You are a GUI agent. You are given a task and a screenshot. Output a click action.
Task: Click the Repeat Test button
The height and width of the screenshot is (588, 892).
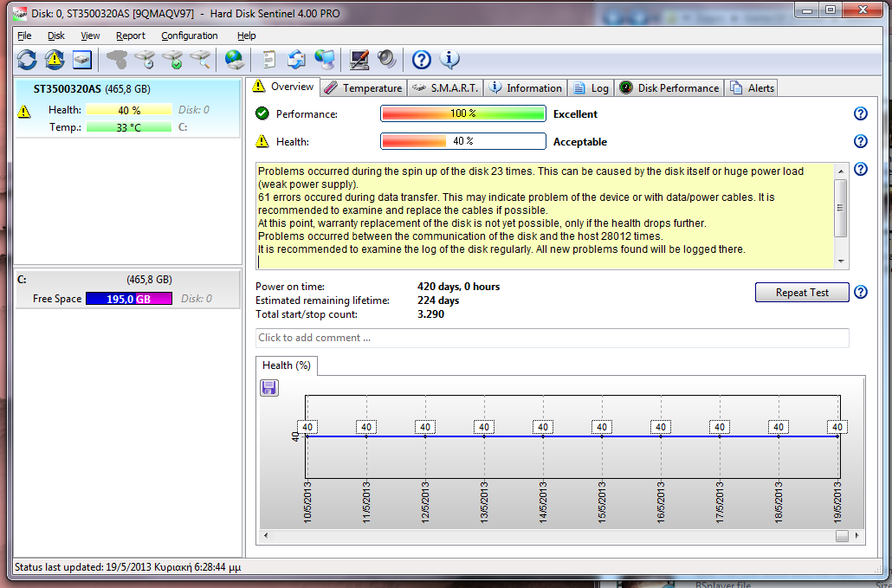pos(802,293)
